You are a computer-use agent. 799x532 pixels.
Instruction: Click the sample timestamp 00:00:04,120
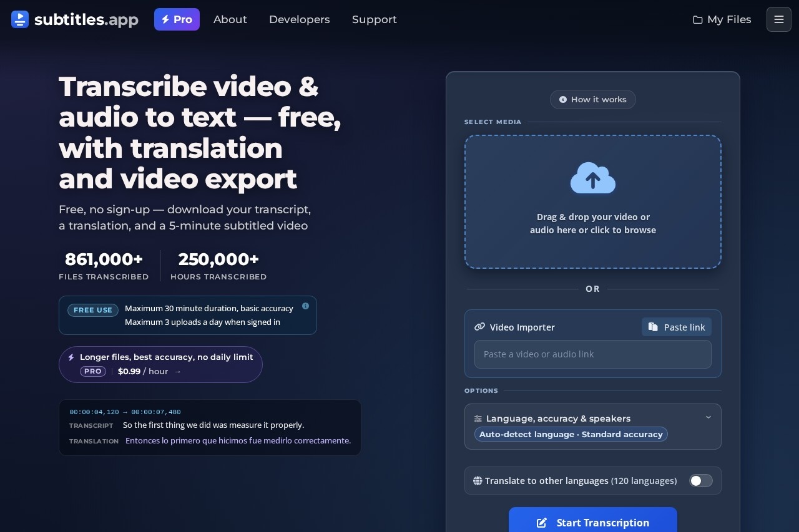(x=94, y=412)
